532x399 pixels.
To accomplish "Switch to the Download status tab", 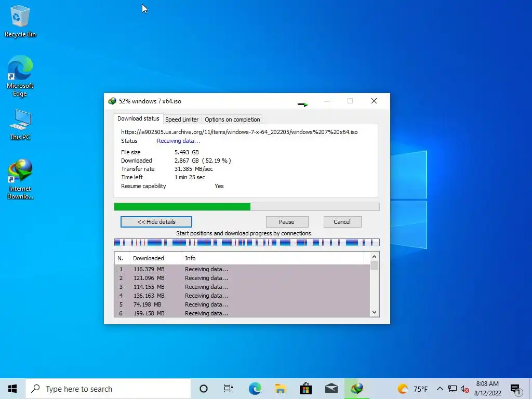I will [x=138, y=119].
